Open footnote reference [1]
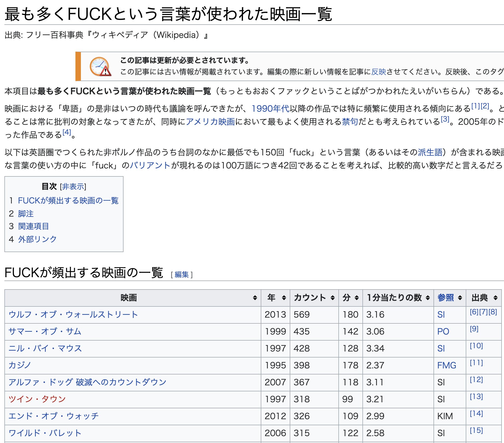504x443 pixels. 476,106
